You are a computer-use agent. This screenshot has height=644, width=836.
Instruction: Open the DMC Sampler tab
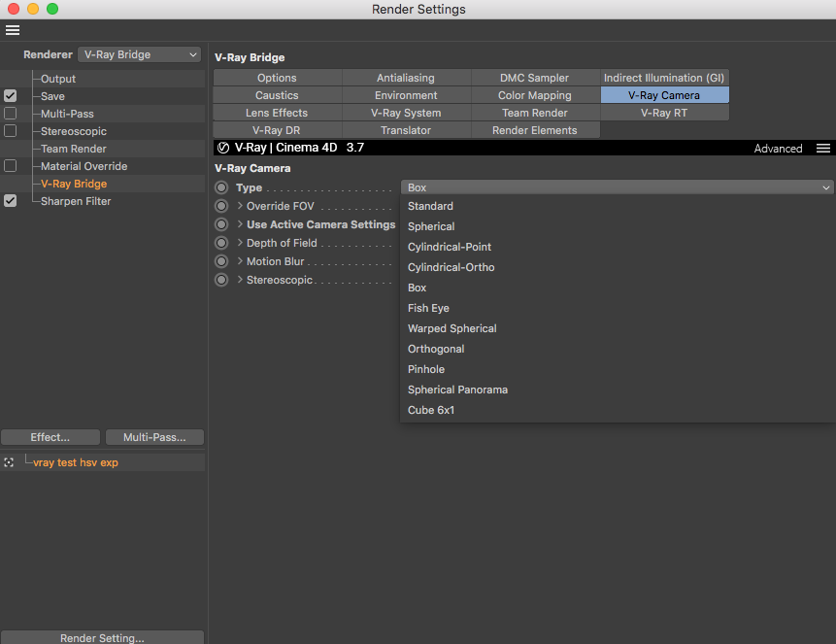(535, 78)
